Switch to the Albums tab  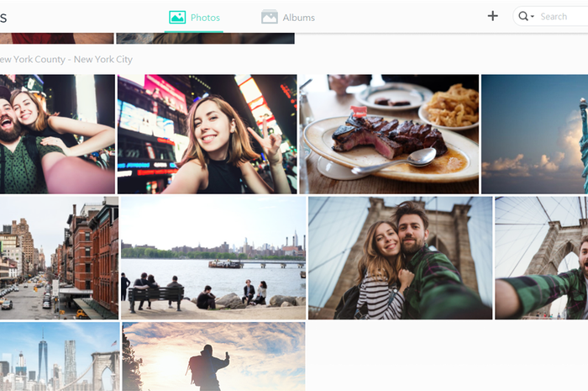pyautogui.click(x=288, y=18)
